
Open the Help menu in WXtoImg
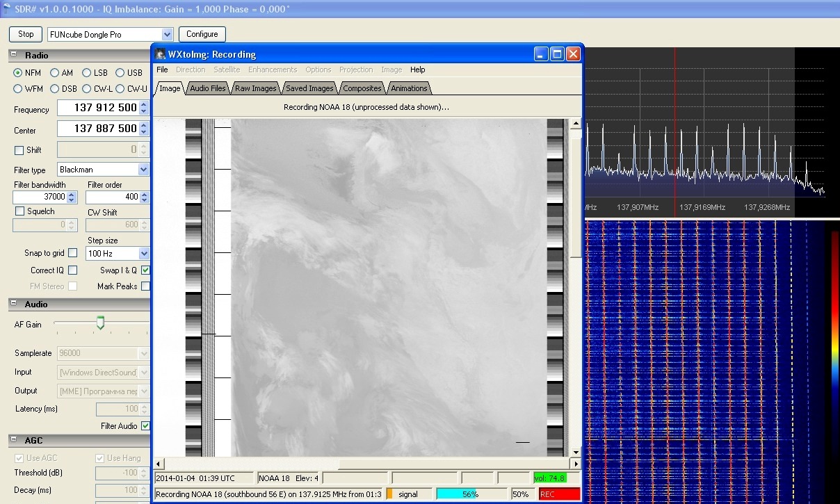click(417, 70)
